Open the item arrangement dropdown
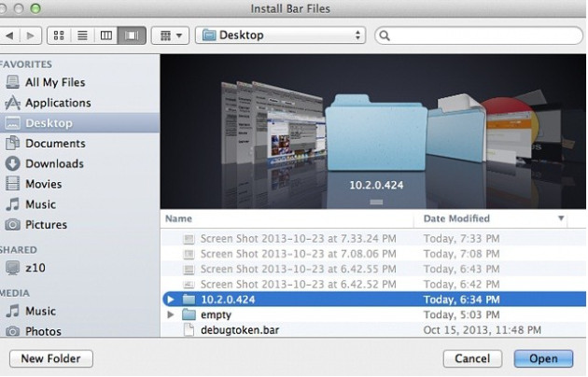 [170, 35]
